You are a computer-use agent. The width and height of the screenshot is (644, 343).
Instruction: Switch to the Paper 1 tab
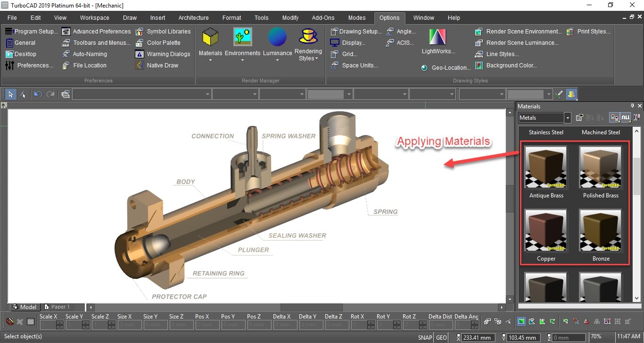[57, 307]
